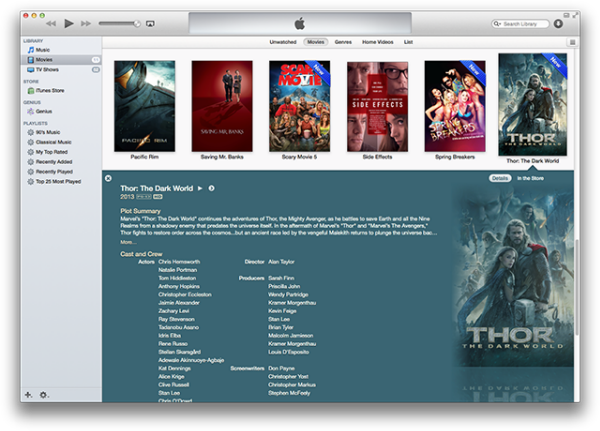The width and height of the screenshot is (600, 431).
Task: Click the Search Library field
Action: [x=520, y=24]
